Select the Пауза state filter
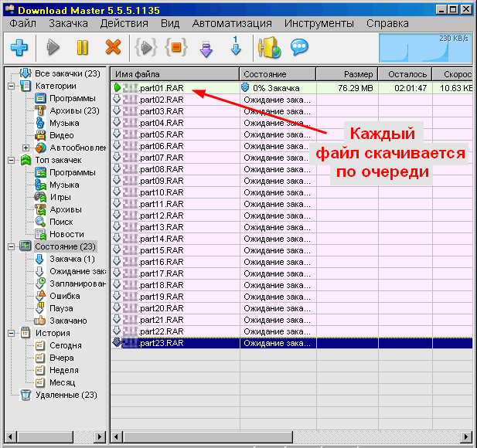Screen dimensions: 477x448 61,308
